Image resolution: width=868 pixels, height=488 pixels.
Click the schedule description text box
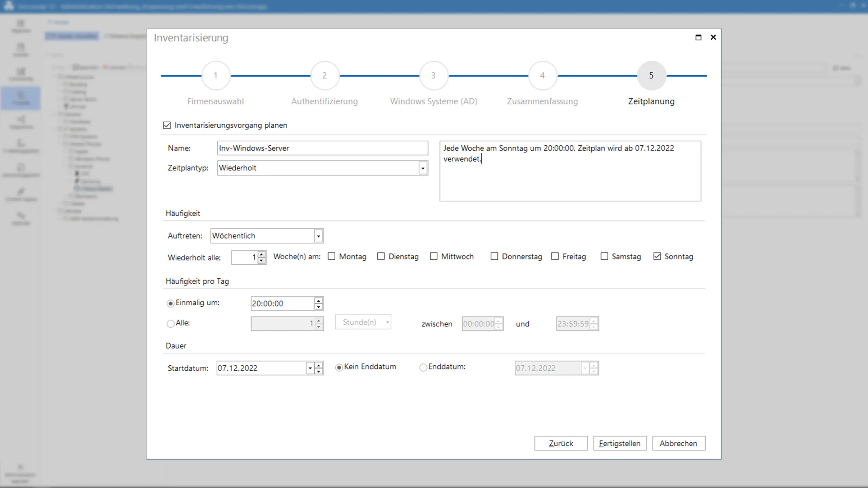tap(570, 171)
